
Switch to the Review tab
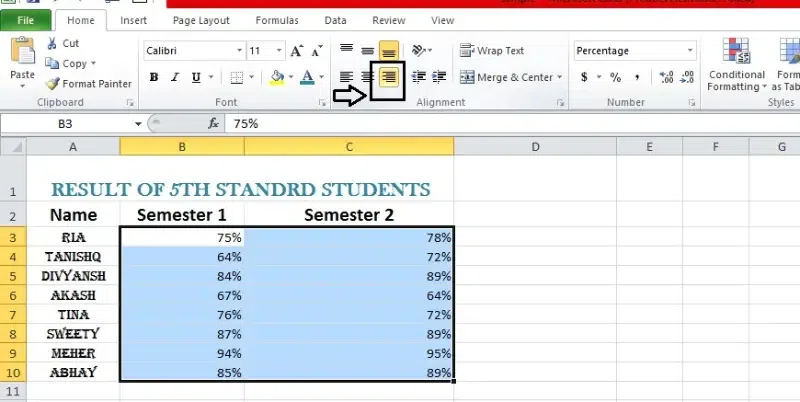coord(389,20)
